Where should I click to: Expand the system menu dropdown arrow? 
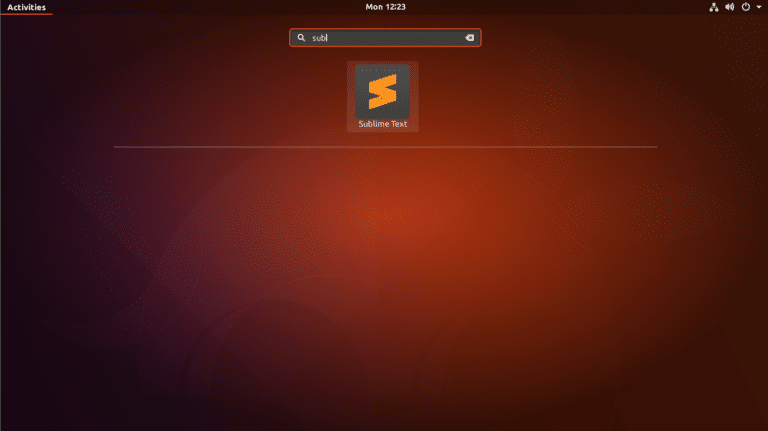757,7
